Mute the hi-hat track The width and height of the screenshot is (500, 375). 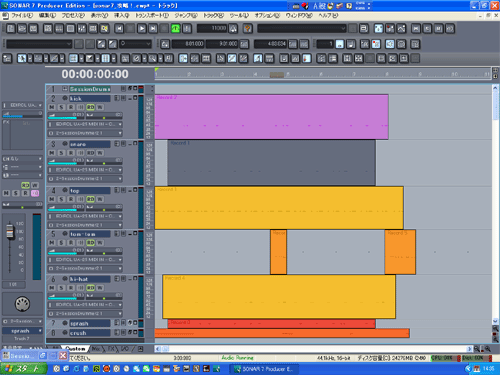[52, 288]
